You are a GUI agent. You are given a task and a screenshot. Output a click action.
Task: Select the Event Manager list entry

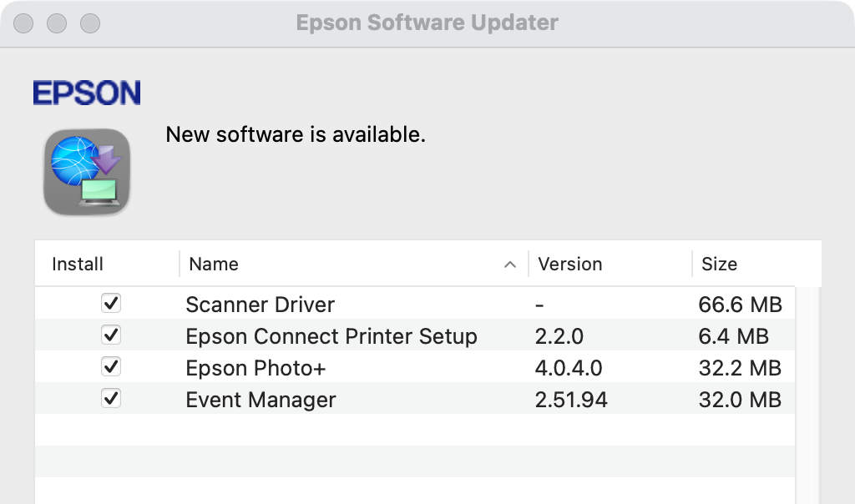[259, 400]
